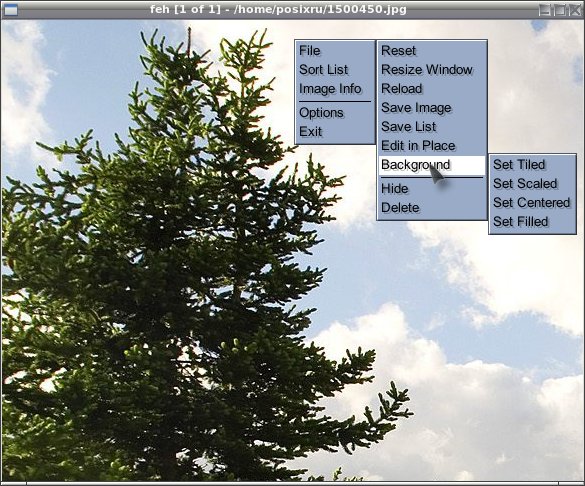Open the window menu icon in the title bar
This screenshot has height=486, width=585.
pyautogui.click(x=10, y=10)
